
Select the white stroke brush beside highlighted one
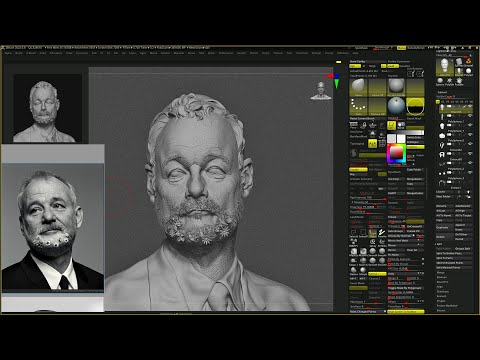click(x=382, y=233)
